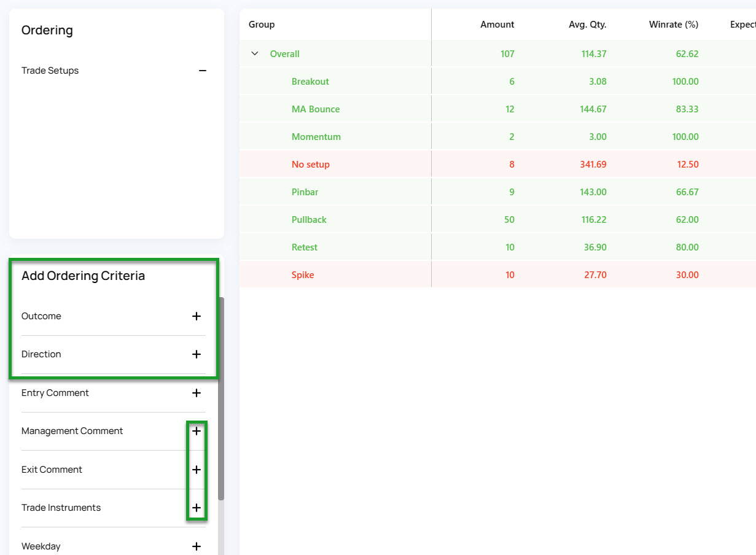This screenshot has width=756, height=555.
Task: Click the Winrate (%) column header
Action: (674, 25)
